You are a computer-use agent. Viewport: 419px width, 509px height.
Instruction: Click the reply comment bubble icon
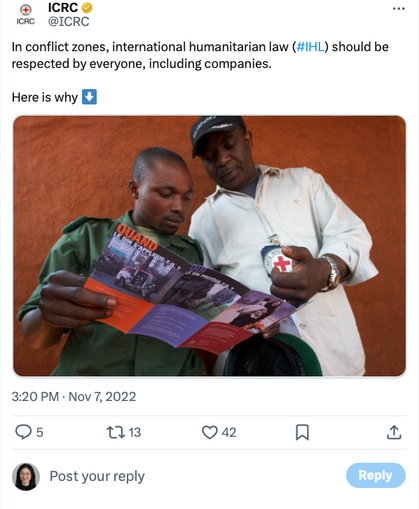[23, 432]
